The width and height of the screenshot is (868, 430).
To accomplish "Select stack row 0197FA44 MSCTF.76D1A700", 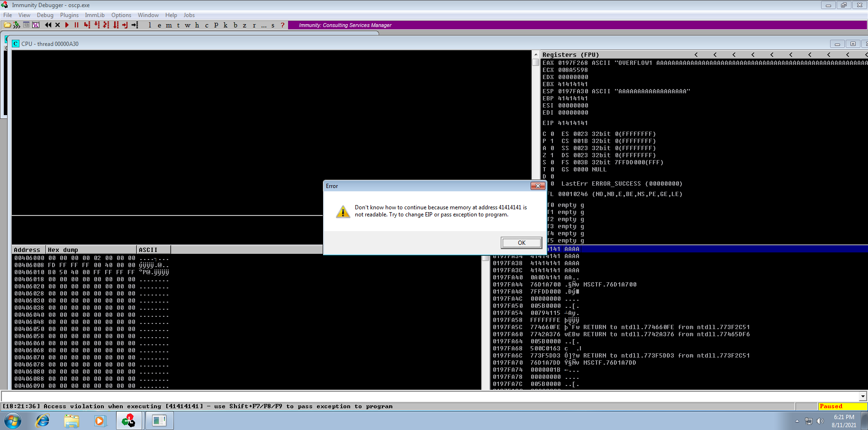I will [x=564, y=285].
